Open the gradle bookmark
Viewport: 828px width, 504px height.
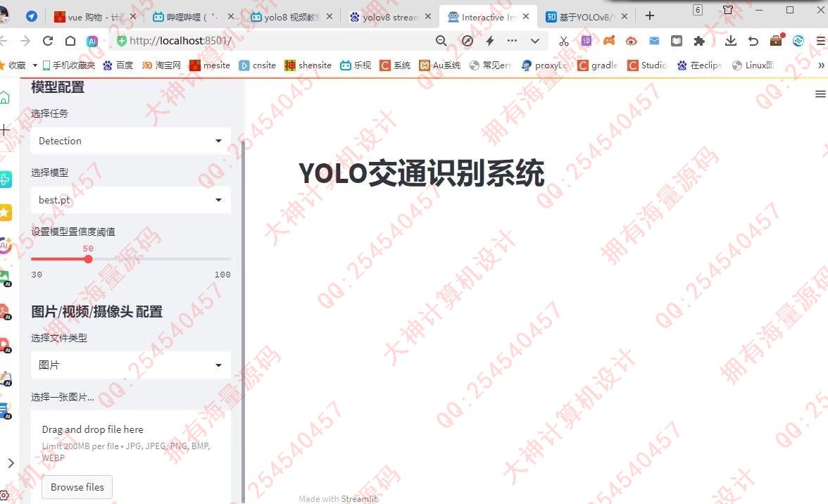[x=598, y=65]
